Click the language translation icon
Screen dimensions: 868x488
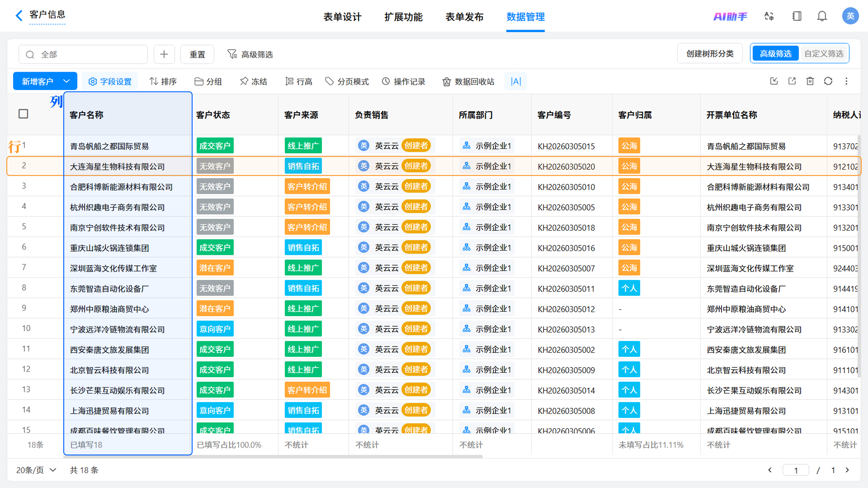(x=769, y=16)
